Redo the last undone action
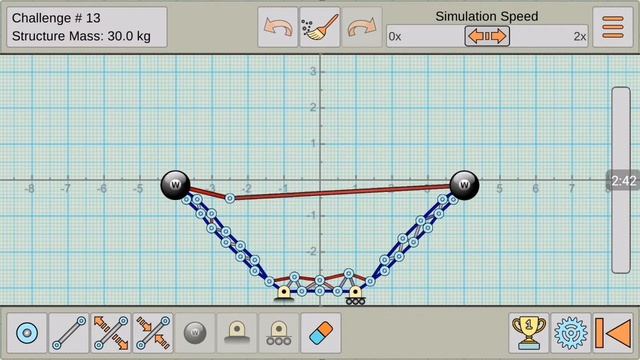Image resolution: width=640 pixels, height=360 pixels. (362, 27)
